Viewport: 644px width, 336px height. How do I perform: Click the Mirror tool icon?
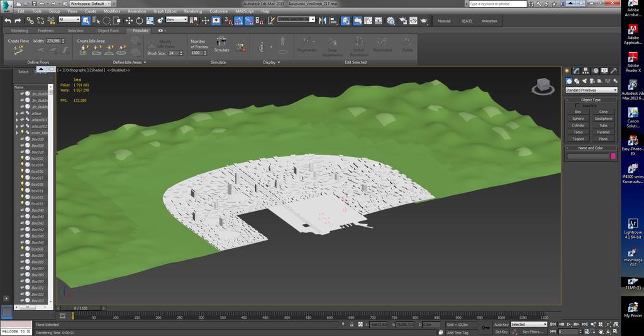[x=323, y=21]
